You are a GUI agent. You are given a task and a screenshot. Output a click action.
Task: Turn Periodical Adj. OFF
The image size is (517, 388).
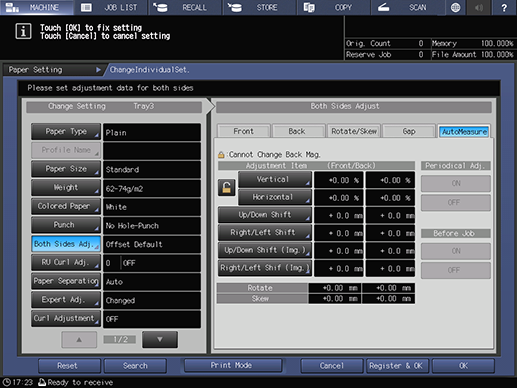click(455, 202)
